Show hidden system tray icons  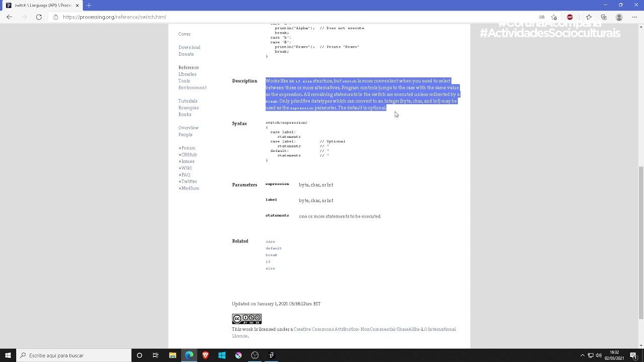pyautogui.click(x=582, y=355)
